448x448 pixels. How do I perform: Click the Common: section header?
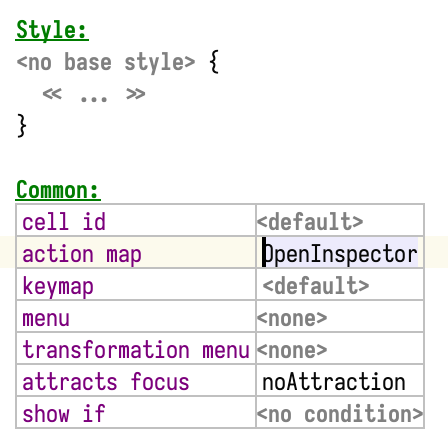(58, 190)
